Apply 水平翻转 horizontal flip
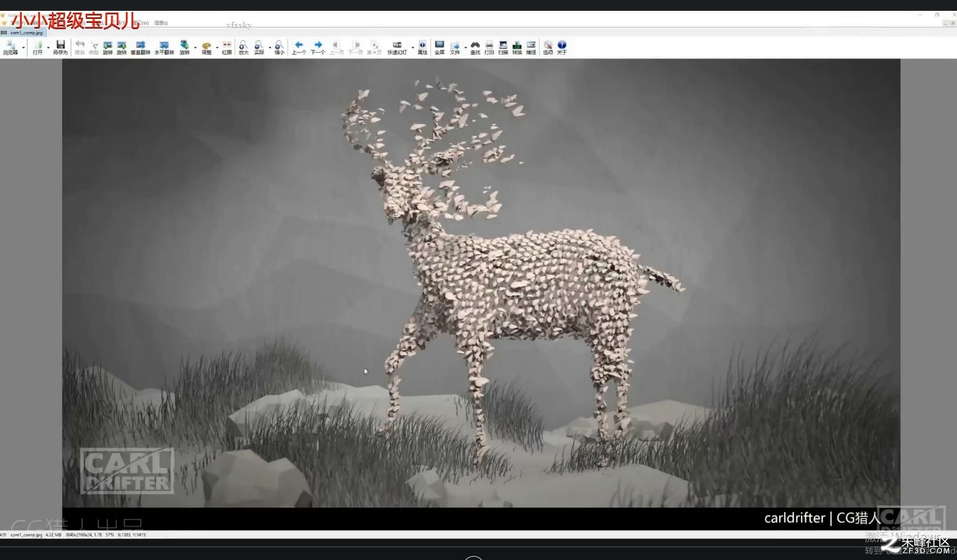Screen dimensions: 957x560 click(164, 47)
